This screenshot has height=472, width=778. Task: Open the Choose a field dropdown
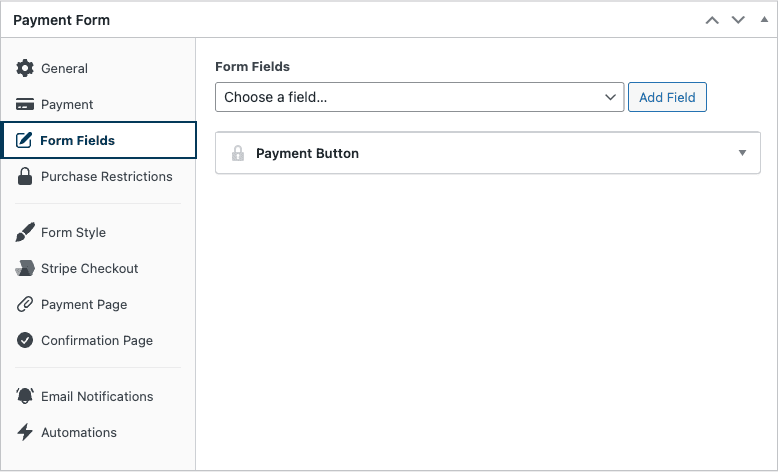[419, 97]
